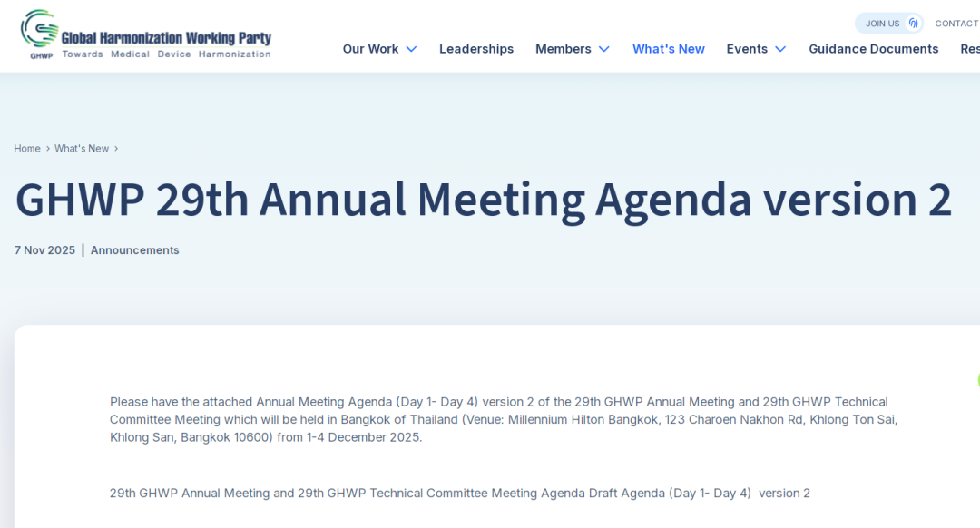Open the Join Us button

coord(888,23)
